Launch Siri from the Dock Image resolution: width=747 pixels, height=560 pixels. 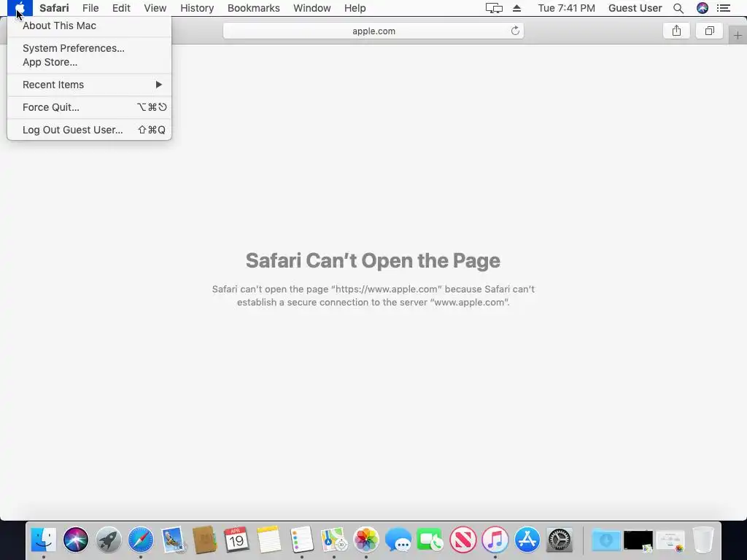pyautogui.click(x=76, y=540)
